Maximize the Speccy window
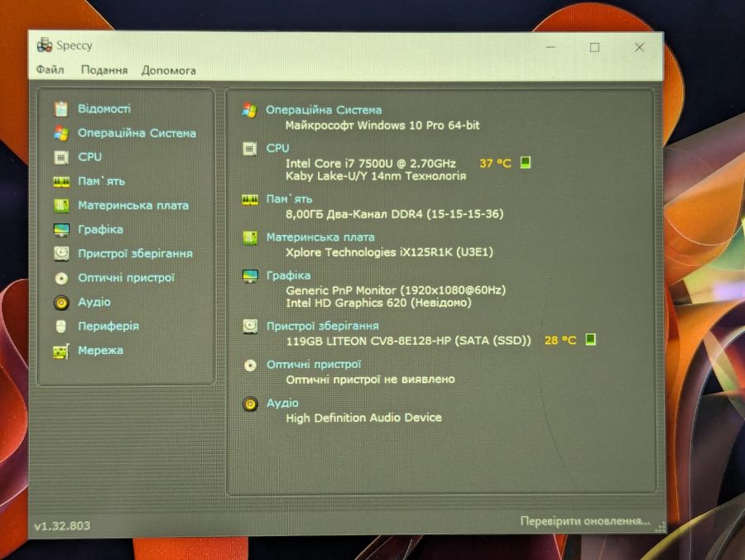 click(x=594, y=47)
